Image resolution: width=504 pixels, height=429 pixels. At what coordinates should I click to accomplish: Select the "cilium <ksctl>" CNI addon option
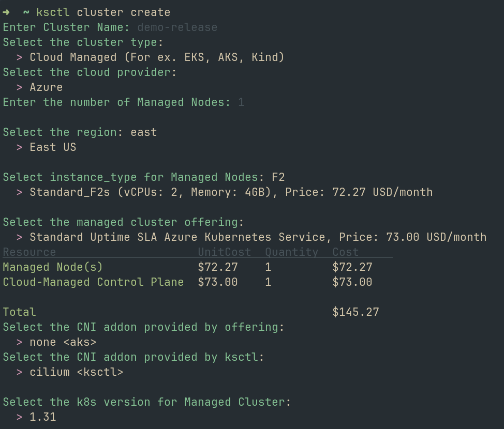pos(76,372)
